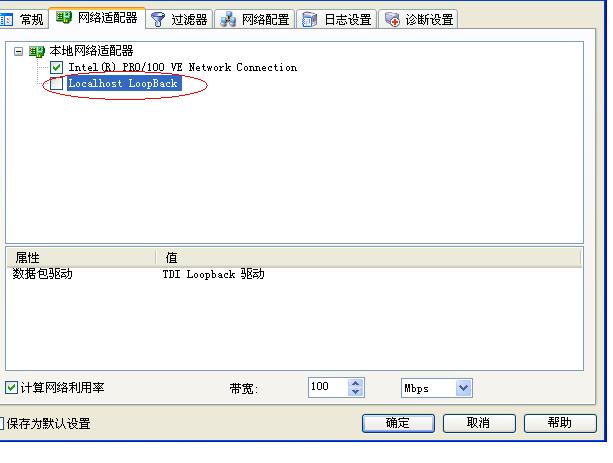The width and height of the screenshot is (613, 463).
Task: Open the Mbps unit dropdown
Action: pyautogui.click(x=463, y=388)
